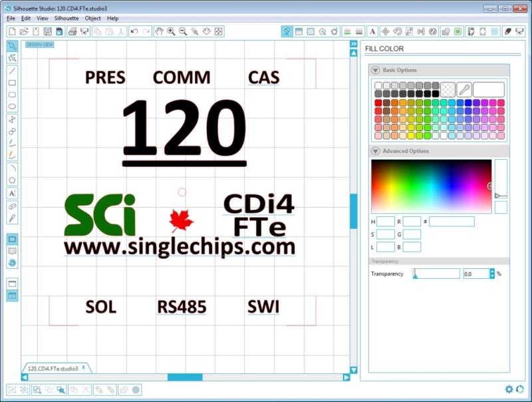Cut the selection with scissors icon
Image resolution: width=532 pixels, height=402 pixels.
[121, 31]
